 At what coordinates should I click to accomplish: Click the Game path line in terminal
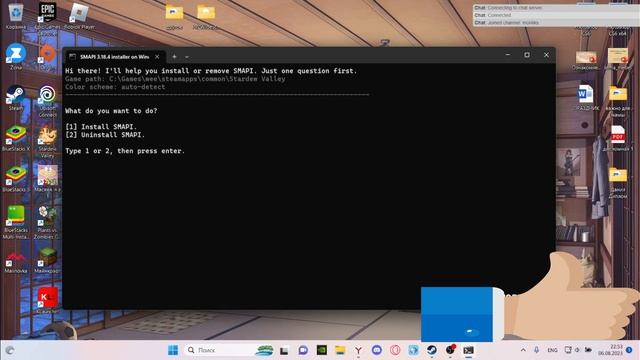click(175, 79)
